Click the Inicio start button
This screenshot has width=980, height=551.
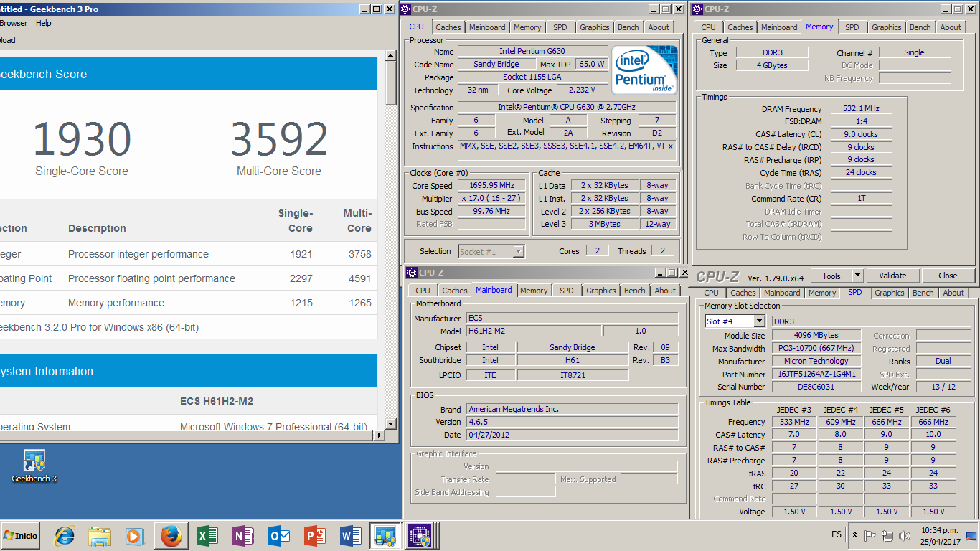(20, 536)
